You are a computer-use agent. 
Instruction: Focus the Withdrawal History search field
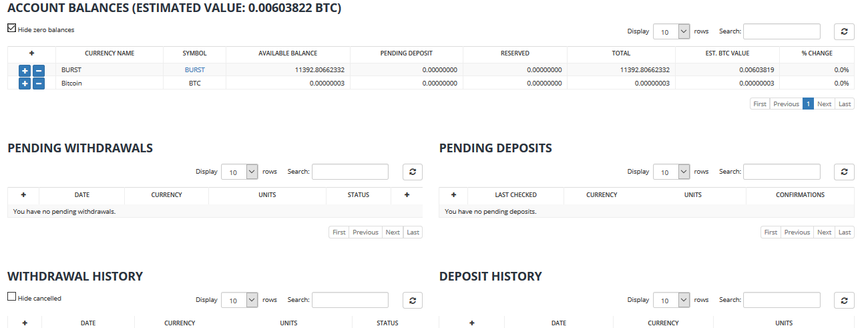pos(350,300)
